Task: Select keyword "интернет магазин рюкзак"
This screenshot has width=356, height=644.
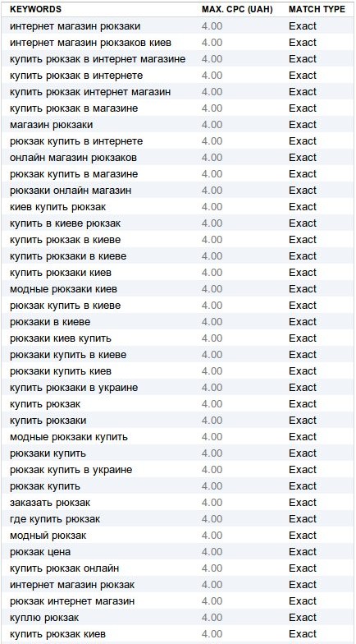Action: [72, 585]
